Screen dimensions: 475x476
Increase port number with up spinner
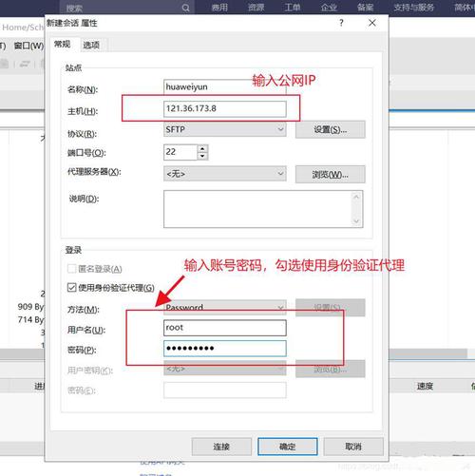pos(202,148)
